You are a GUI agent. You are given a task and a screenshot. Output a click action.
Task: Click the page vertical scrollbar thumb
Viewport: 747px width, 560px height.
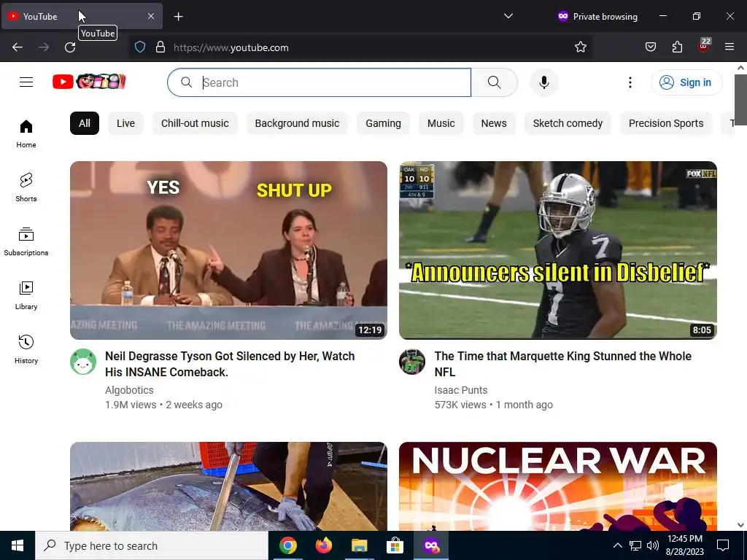click(740, 99)
